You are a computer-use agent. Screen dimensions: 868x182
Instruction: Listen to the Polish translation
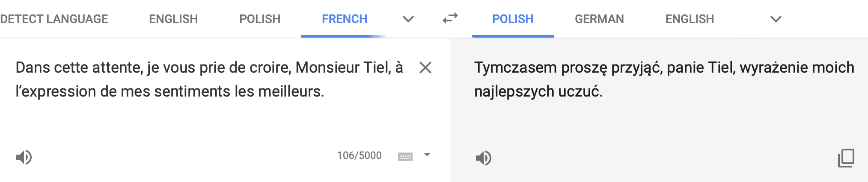(x=483, y=158)
